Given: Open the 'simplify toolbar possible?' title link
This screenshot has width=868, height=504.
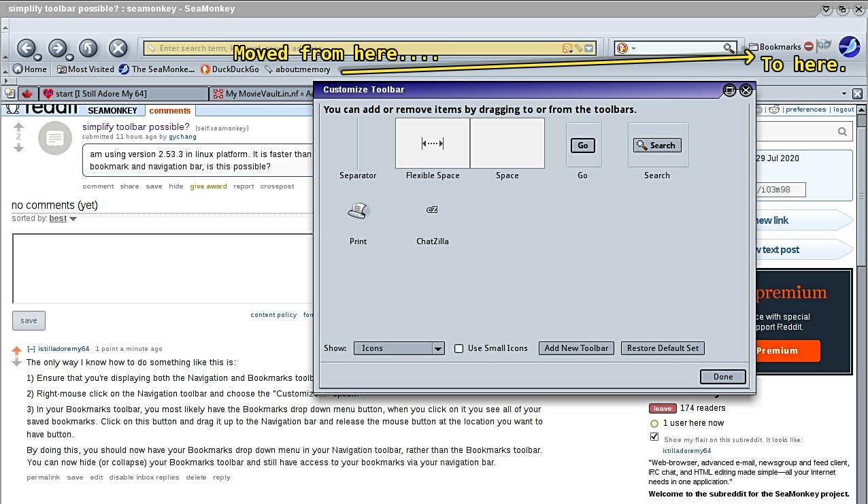Looking at the screenshot, I should [136, 127].
